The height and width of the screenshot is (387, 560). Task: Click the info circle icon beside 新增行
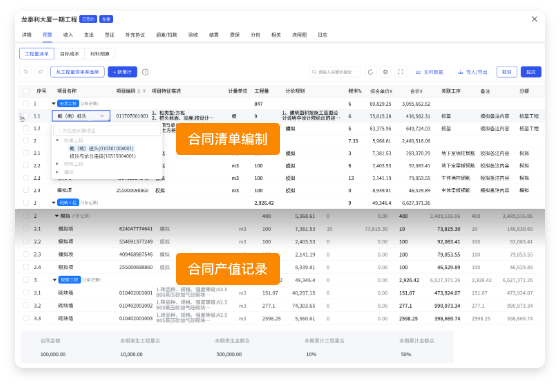click(145, 72)
